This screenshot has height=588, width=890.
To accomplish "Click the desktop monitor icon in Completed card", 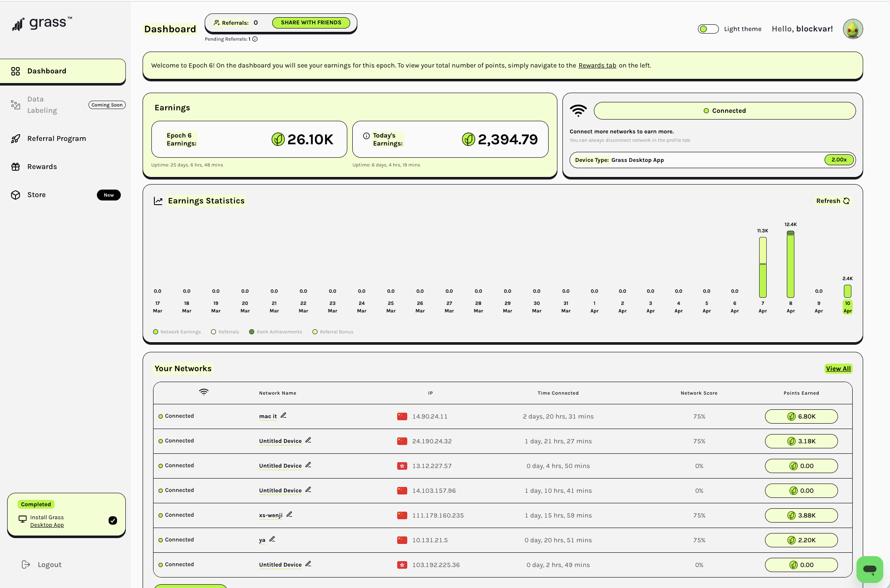I will coord(23,519).
